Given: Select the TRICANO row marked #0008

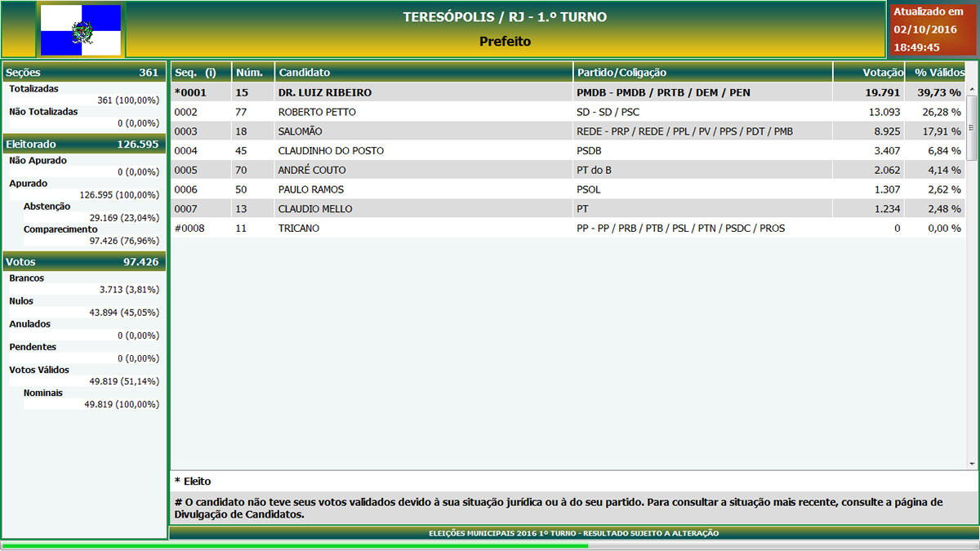Looking at the screenshot, I should 299,229.
